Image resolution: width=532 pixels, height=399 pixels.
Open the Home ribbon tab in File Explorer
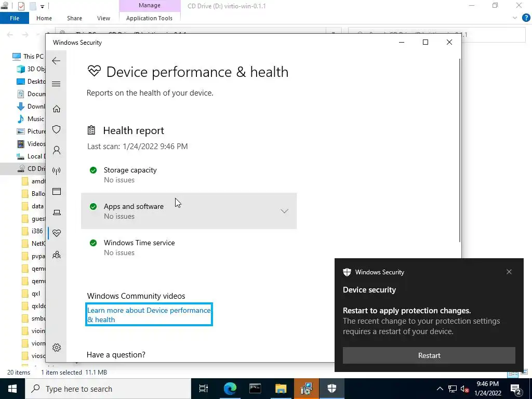point(44,18)
